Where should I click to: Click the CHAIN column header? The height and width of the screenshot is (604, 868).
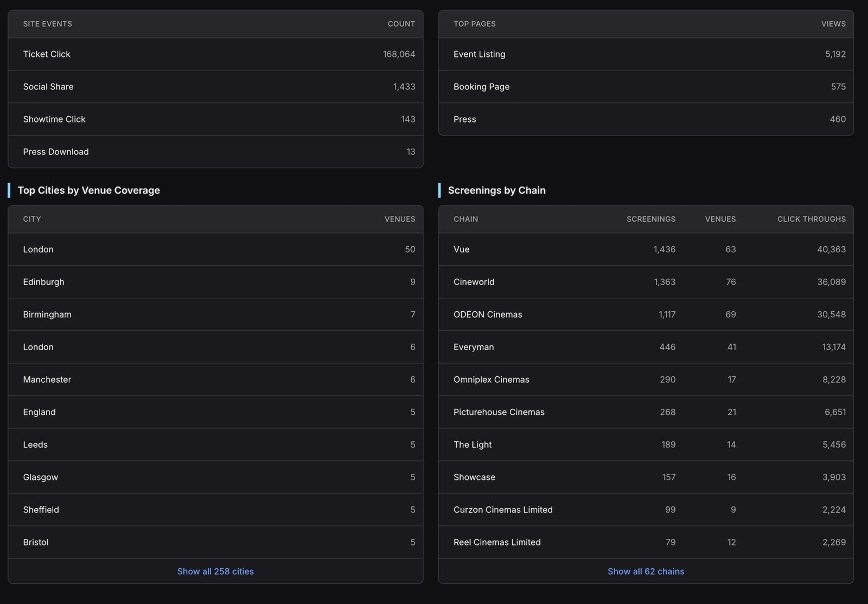[466, 219]
